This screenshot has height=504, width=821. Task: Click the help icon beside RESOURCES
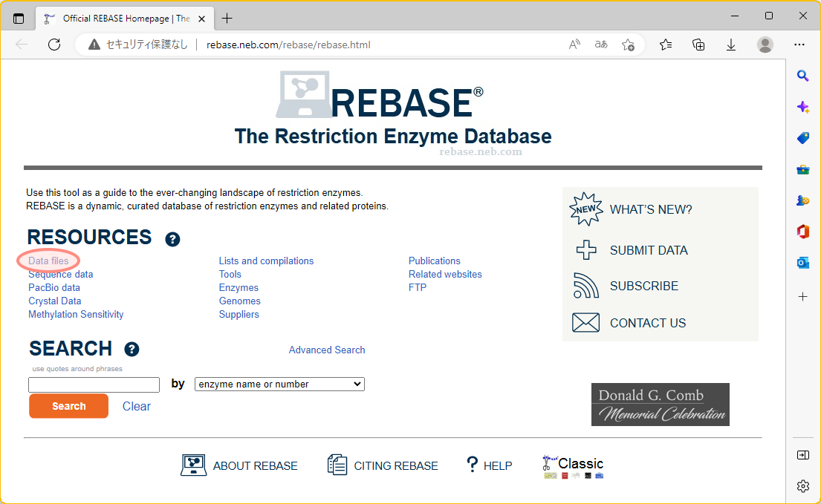point(172,239)
